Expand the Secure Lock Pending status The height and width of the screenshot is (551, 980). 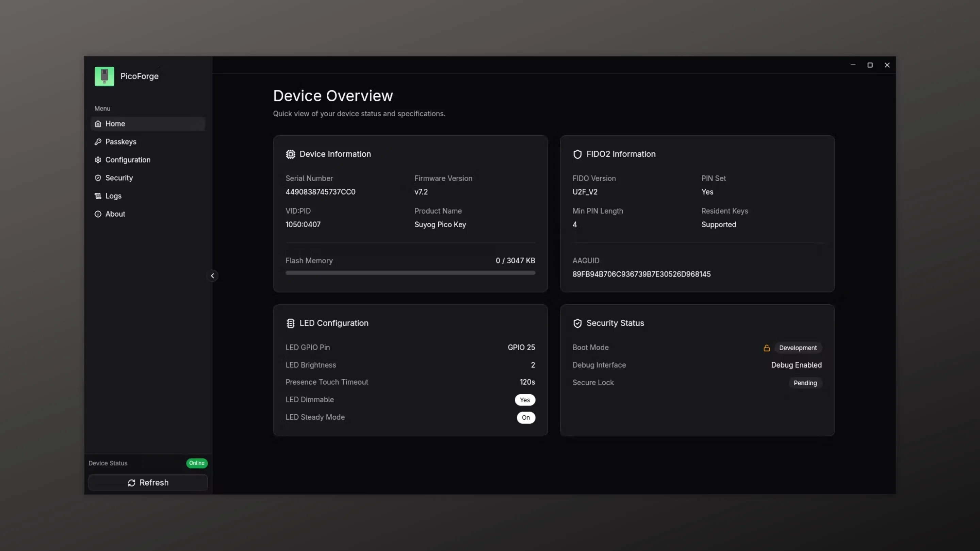[805, 383]
